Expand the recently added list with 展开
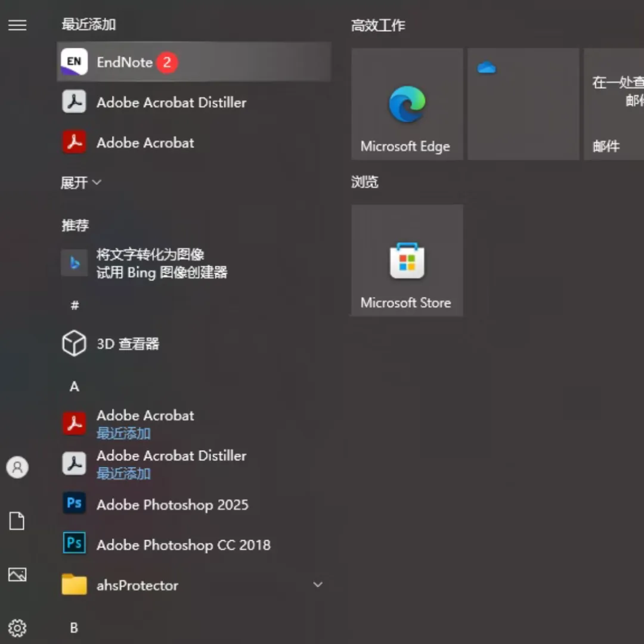This screenshot has height=644, width=644. point(81,182)
